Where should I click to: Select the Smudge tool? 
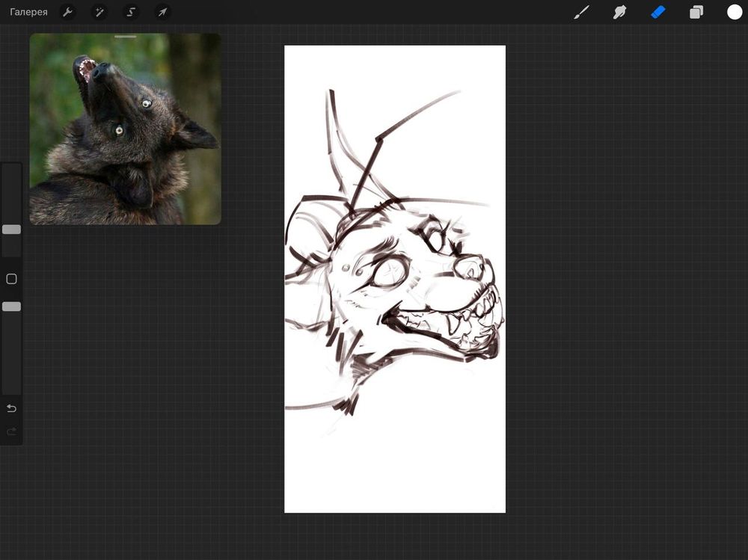coord(619,13)
